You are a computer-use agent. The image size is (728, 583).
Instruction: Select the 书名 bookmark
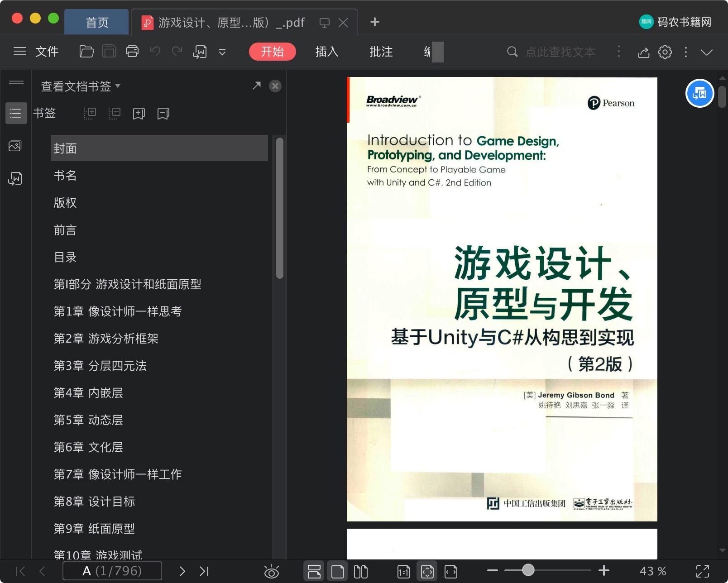click(x=65, y=176)
